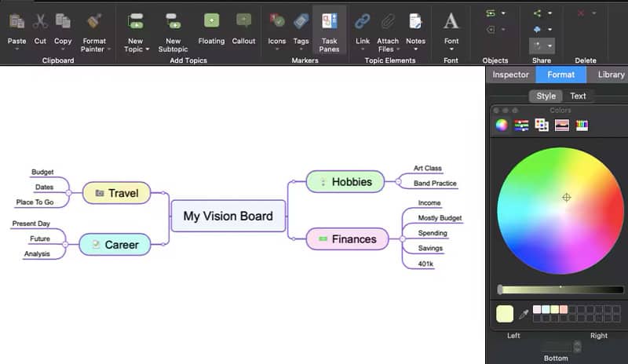Switch to the color sliders picker mode
This screenshot has width=628, height=364.
tap(521, 125)
